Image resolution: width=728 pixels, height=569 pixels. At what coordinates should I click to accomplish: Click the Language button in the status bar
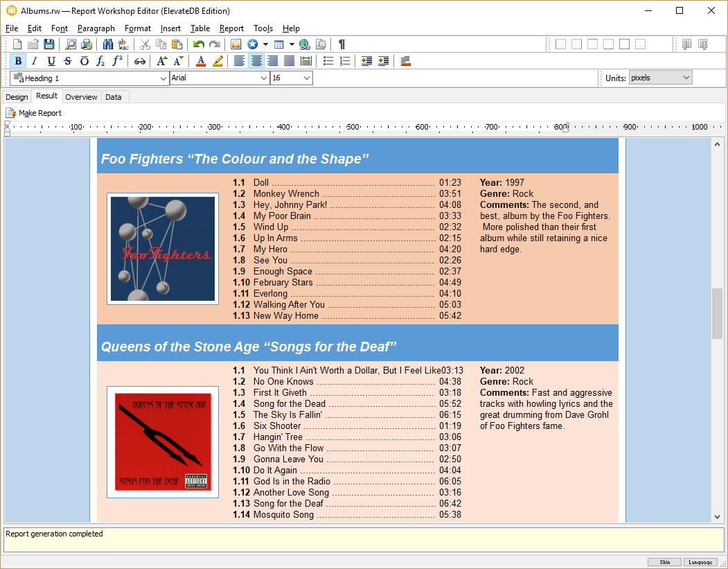click(x=700, y=562)
